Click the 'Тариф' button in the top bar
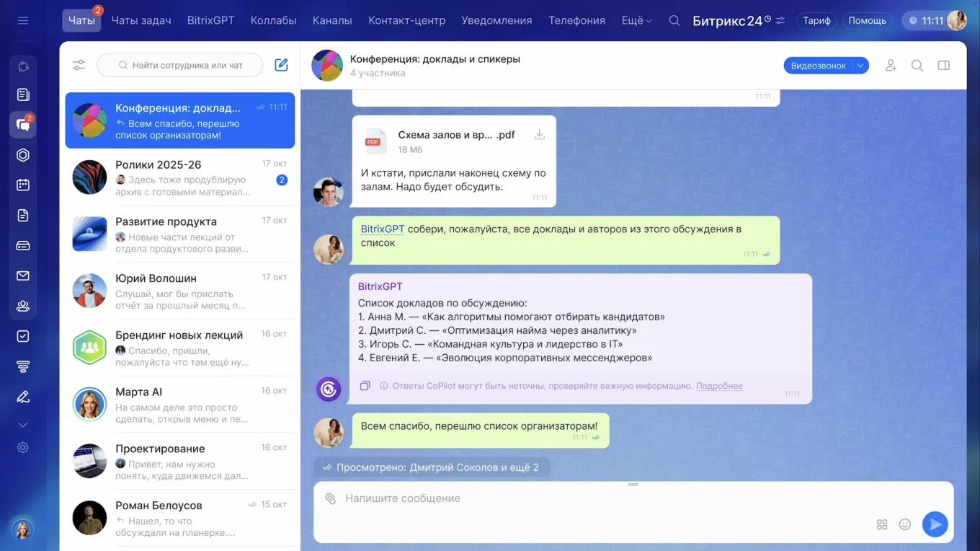This screenshot has height=551, width=980. click(816, 20)
